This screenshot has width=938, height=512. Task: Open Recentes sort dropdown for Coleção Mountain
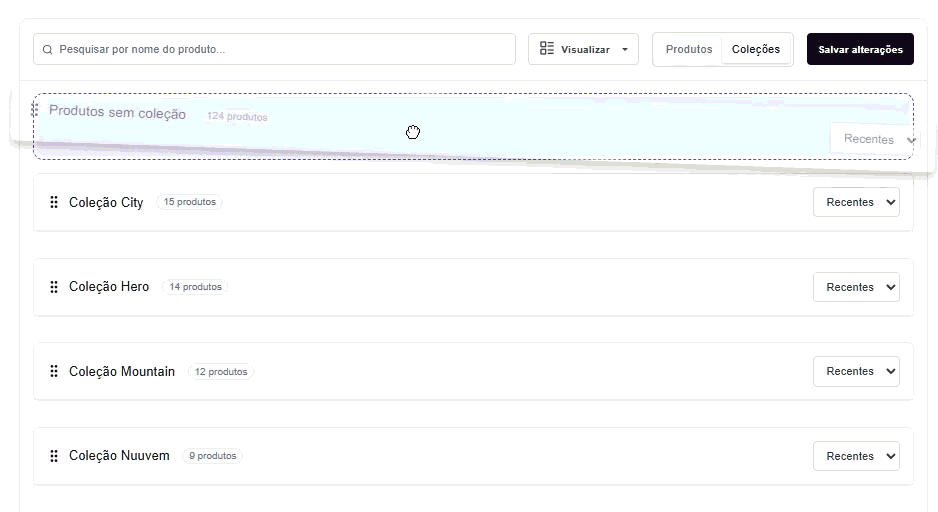[856, 371]
